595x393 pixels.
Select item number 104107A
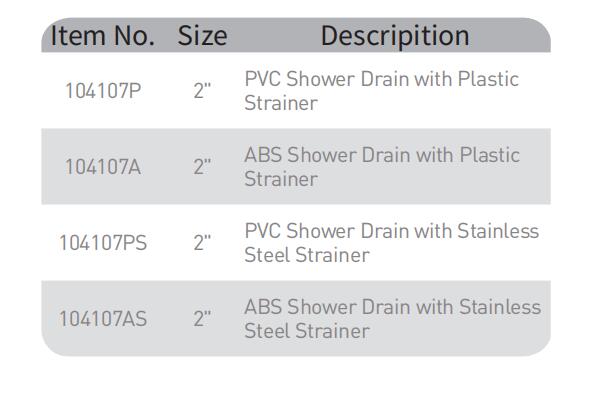[103, 167]
